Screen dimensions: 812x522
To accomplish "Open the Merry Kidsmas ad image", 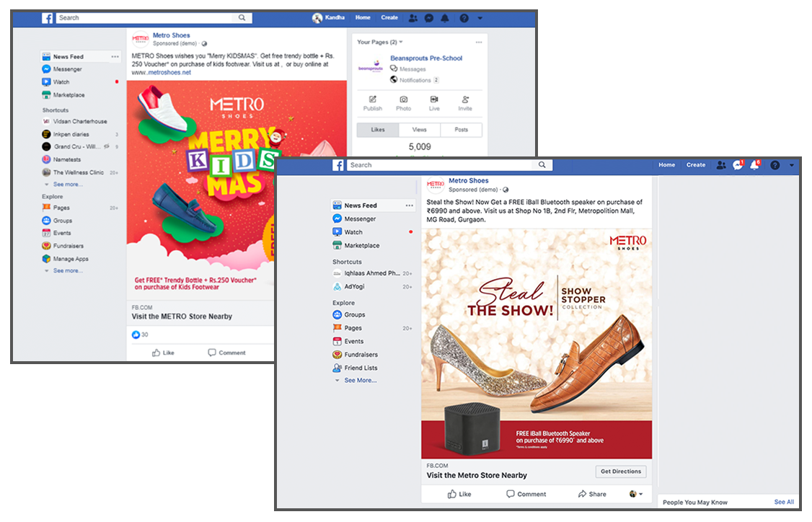I will pyautogui.click(x=200, y=190).
